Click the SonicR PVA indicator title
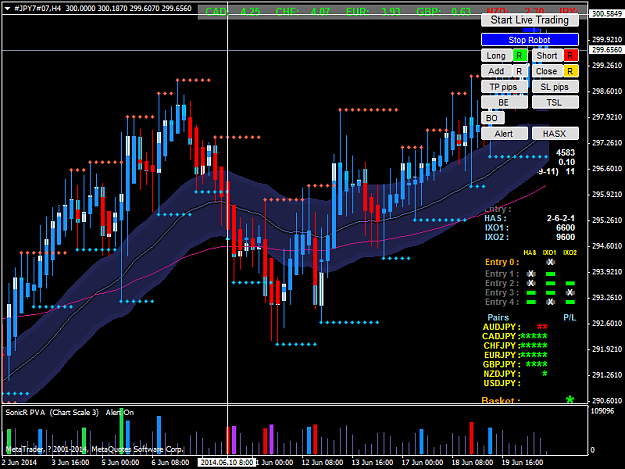This screenshot has width=625, height=469. point(26,412)
